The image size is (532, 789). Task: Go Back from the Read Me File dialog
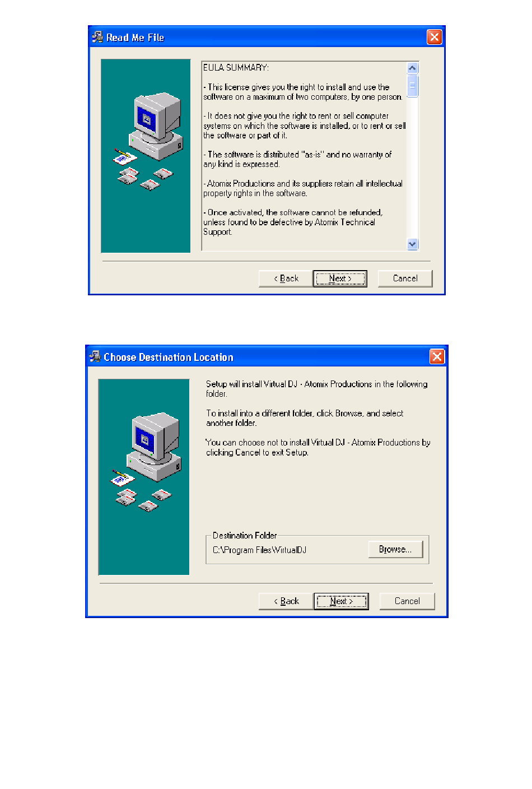tap(286, 279)
